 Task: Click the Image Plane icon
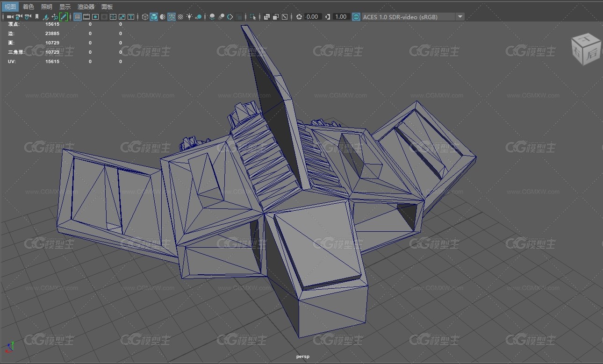[46, 17]
